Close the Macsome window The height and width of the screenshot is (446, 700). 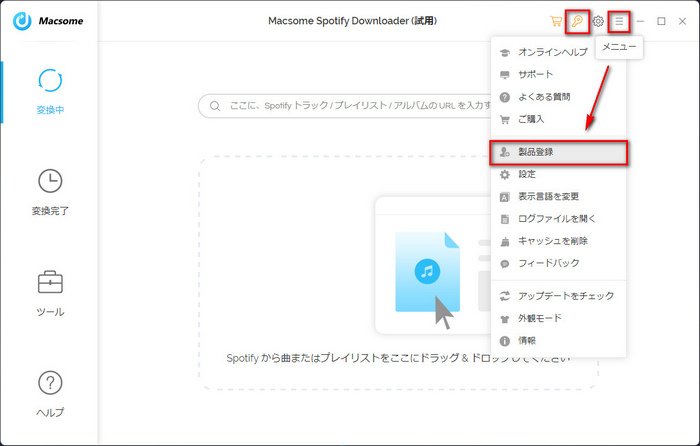click(682, 21)
